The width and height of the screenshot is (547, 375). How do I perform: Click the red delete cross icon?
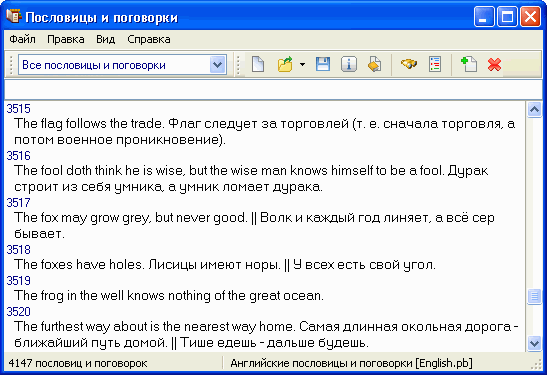(494, 65)
